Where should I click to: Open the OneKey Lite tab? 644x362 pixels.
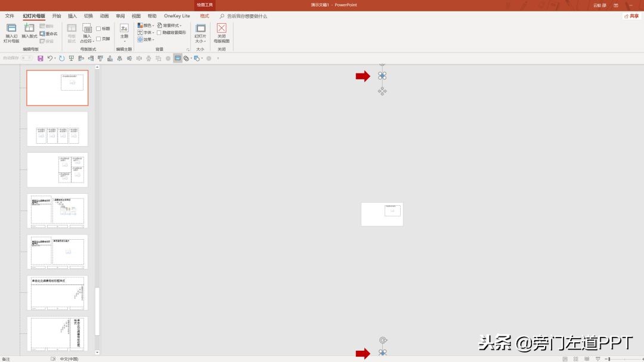click(x=177, y=16)
